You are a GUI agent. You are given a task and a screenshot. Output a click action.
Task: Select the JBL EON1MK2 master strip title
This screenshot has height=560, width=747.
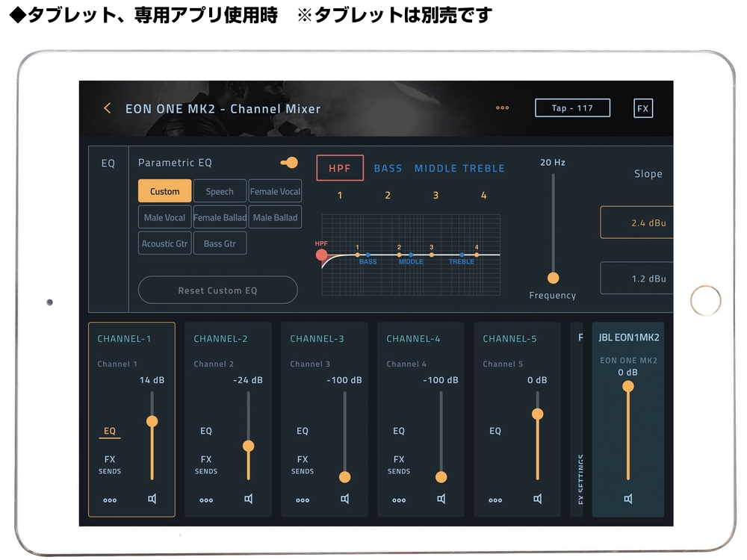point(629,337)
